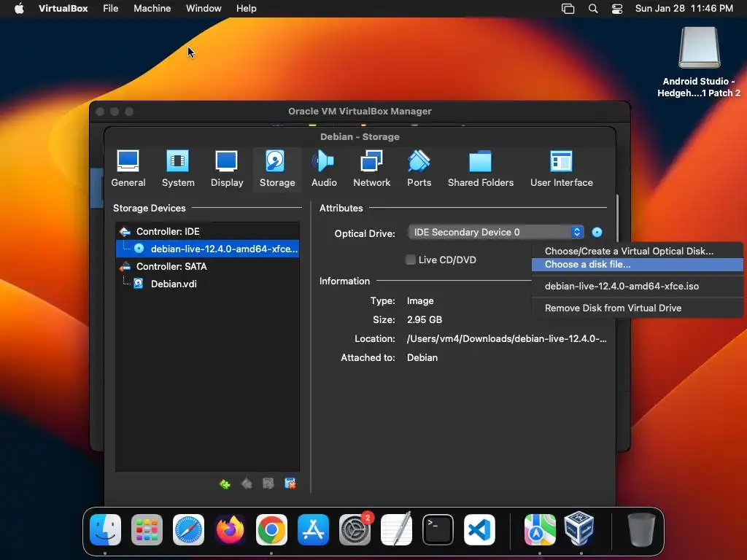Select the debian-live optical disk attachment
Image resolution: width=747 pixels, height=560 pixels.
point(207,249)
